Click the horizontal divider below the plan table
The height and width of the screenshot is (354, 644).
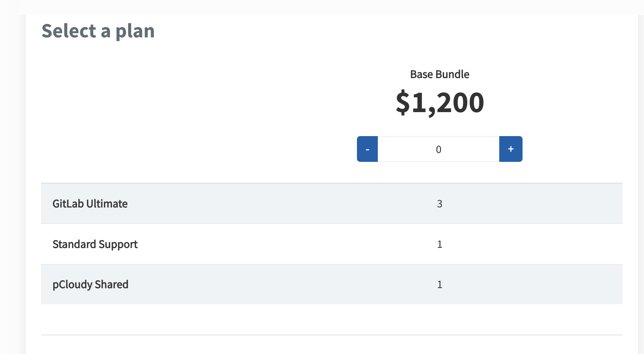coord(332,335)
